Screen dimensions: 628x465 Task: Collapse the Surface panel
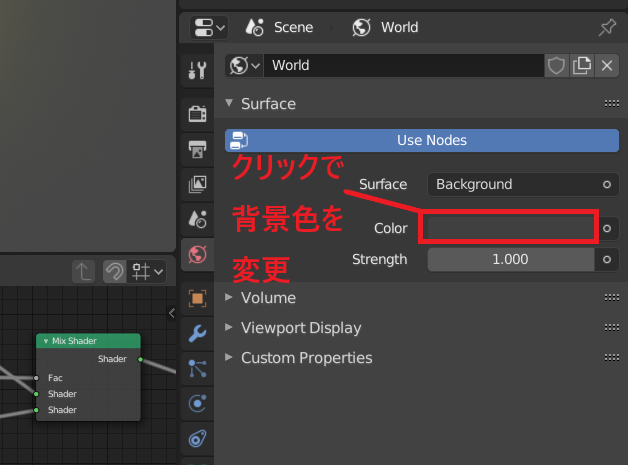229,103
